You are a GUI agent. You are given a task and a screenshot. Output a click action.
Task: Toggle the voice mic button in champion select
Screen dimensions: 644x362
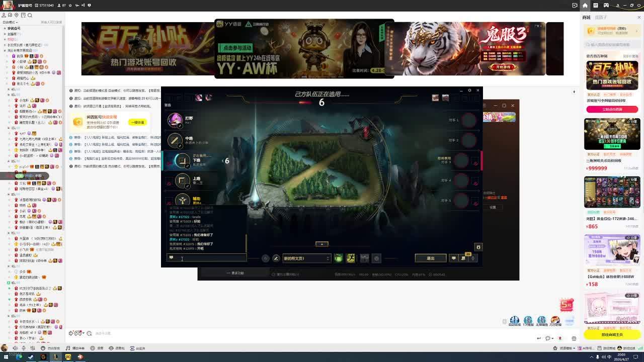472,258
